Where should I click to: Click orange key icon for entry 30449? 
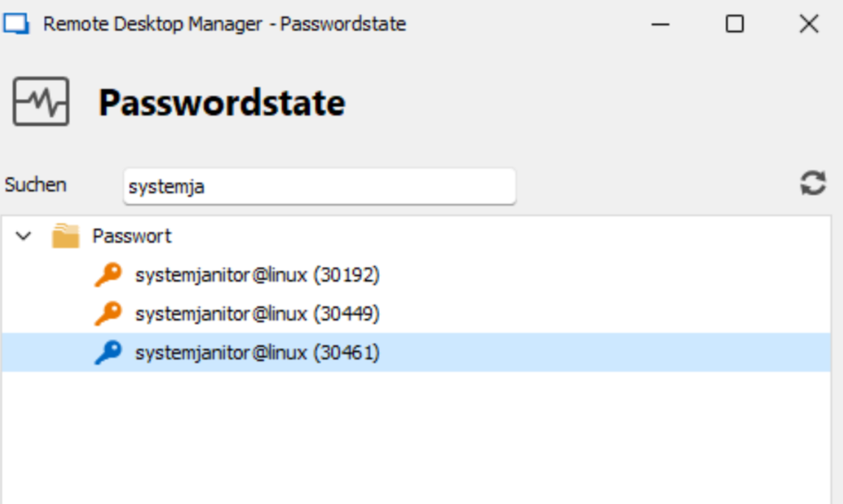tap(108, 313)
